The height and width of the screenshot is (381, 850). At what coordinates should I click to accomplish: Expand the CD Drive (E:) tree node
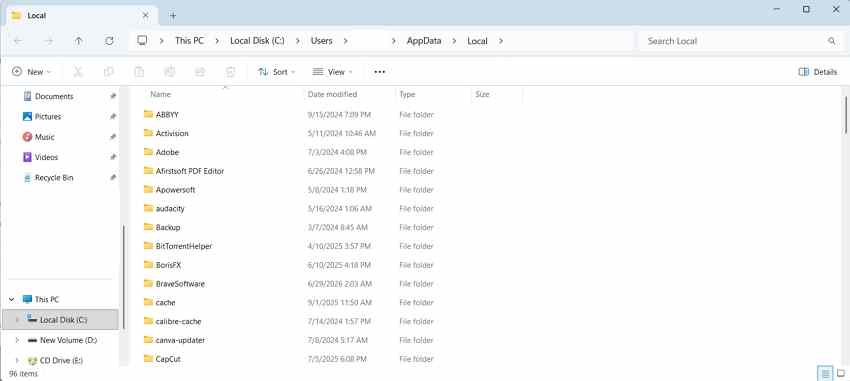tap(17, 360)
